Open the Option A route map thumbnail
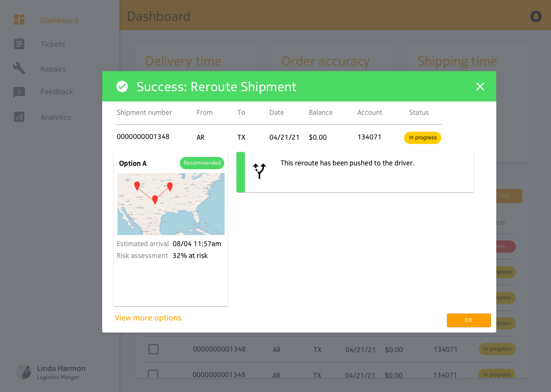Image resolution: width=551 pixels, height=392 pixels. pos(171,204)
